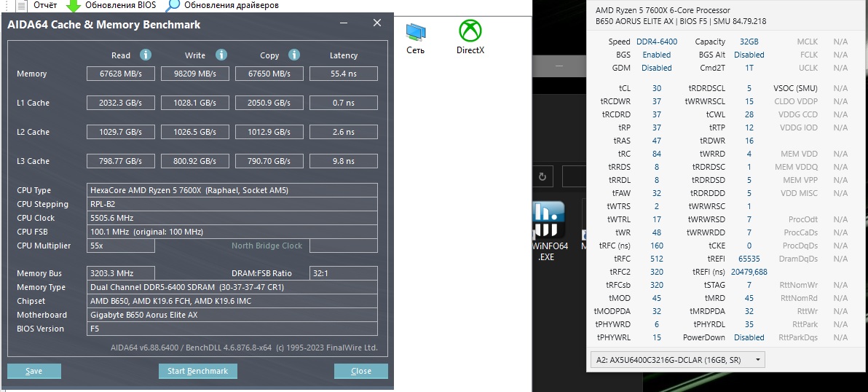Click Обновления драйверов menu item
The image size is (868, 392).
pos(232,6)
